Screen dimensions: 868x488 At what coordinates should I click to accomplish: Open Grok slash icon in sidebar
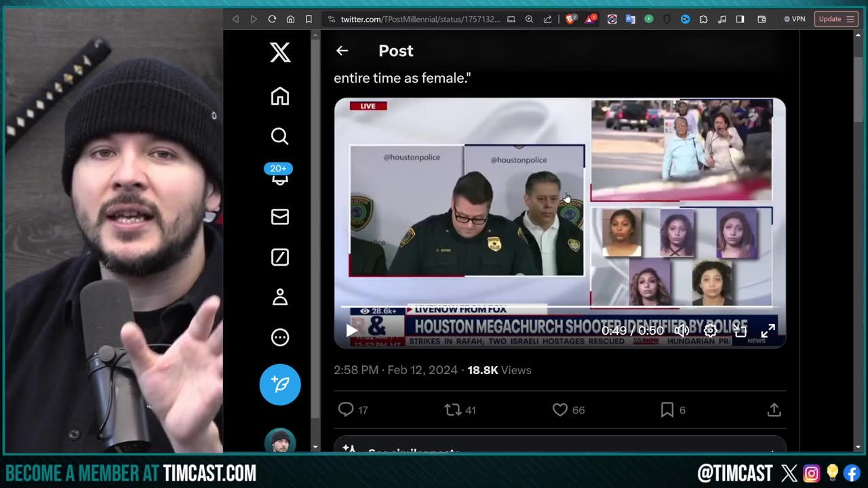click(x=280, y=257)
